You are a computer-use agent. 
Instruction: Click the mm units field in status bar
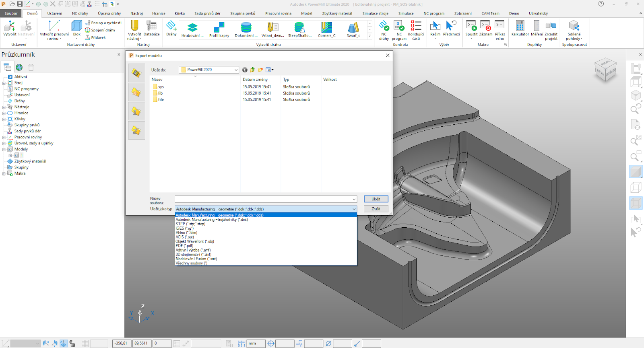256,344
